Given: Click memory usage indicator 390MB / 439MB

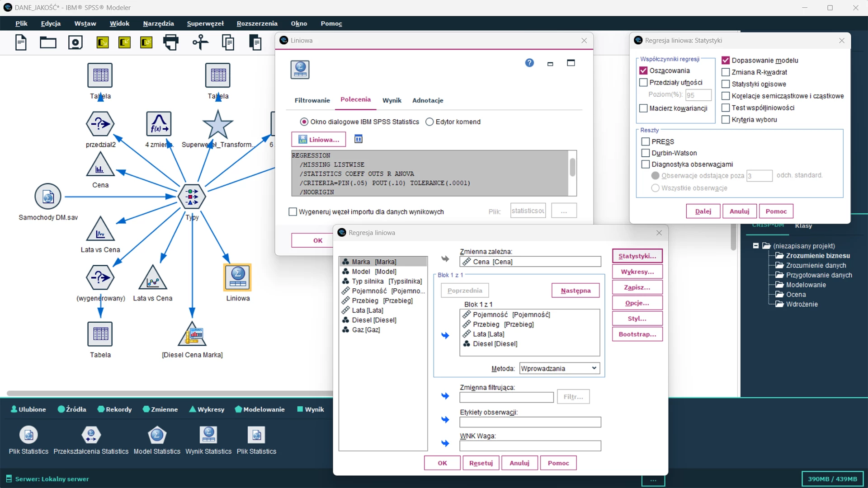Looking at the screenshot, I should click(x=832, y=479).
